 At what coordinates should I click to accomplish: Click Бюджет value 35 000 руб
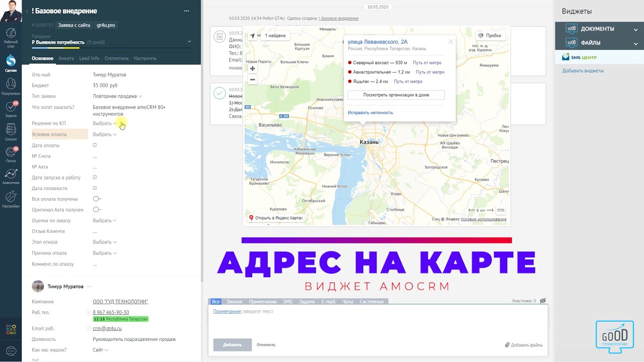(105, 85)
